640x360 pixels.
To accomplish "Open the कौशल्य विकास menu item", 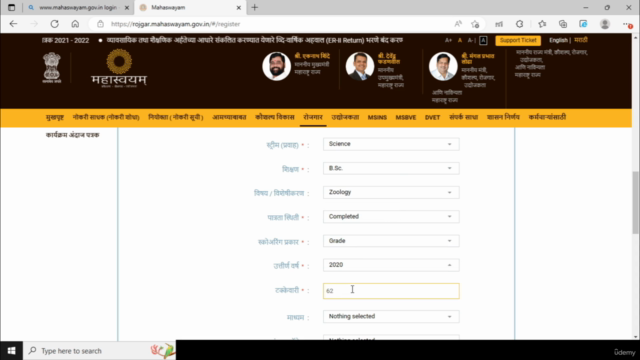I will coord(275,117).
